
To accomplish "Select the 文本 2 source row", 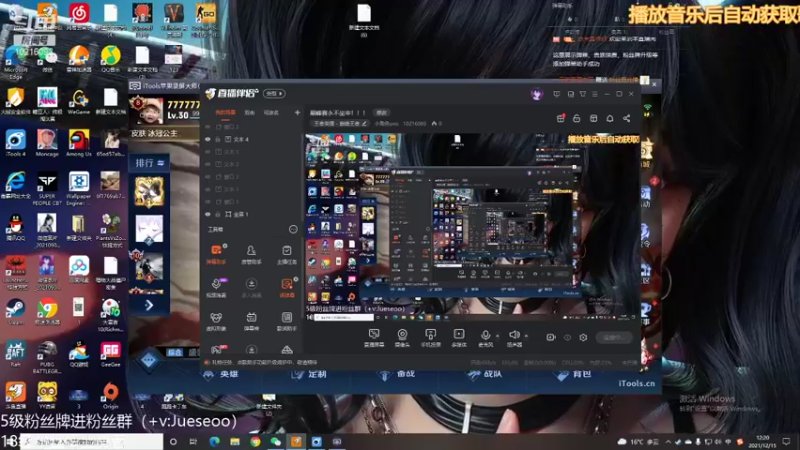I will (253, 164).
